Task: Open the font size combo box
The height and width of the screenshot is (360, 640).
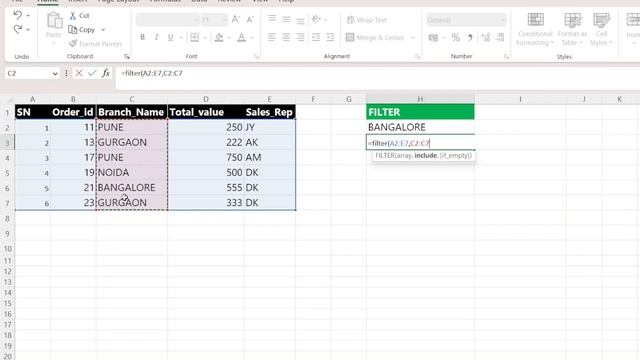Action: click(x=214, y=20)
